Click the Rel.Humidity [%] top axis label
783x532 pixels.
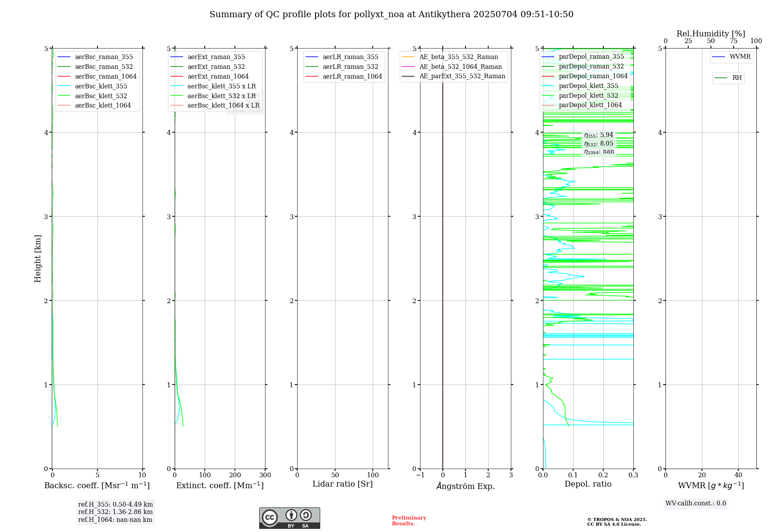(711, 34)
